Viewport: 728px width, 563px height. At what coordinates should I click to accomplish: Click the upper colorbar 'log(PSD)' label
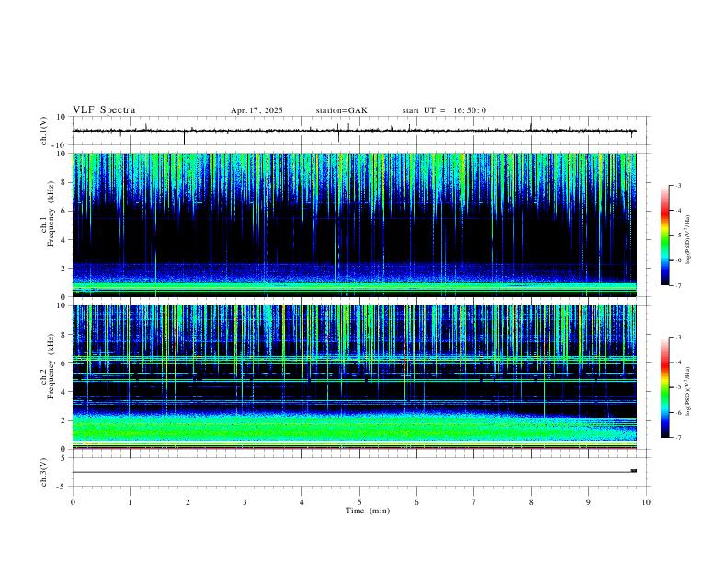688,240
